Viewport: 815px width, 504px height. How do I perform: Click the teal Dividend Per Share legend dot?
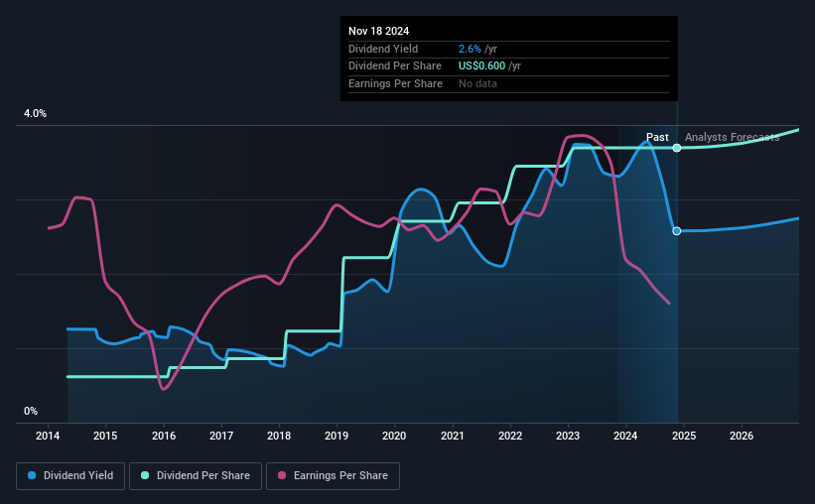[145, 475]
